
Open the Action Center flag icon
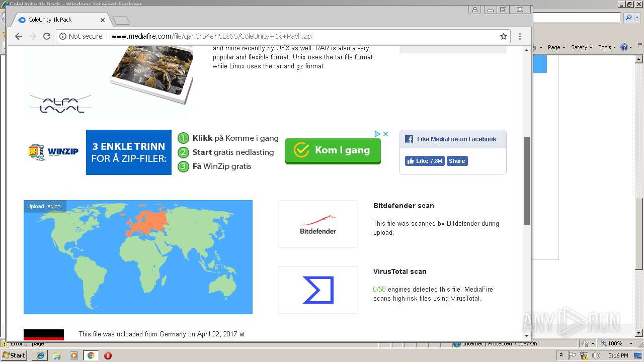click(573, 355)
